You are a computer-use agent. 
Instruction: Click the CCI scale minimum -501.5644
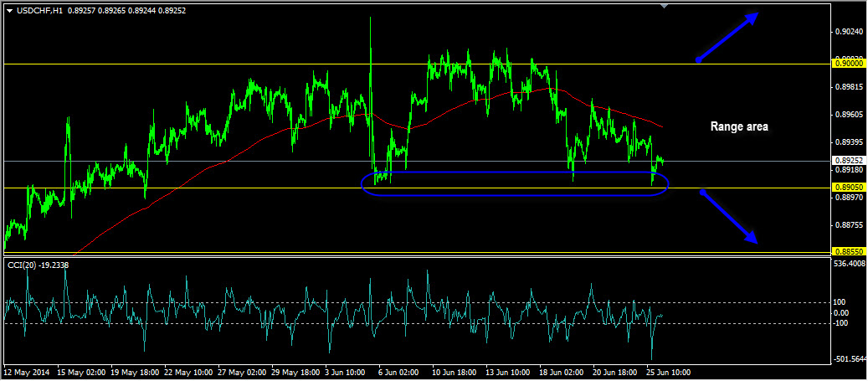(851, 359)
